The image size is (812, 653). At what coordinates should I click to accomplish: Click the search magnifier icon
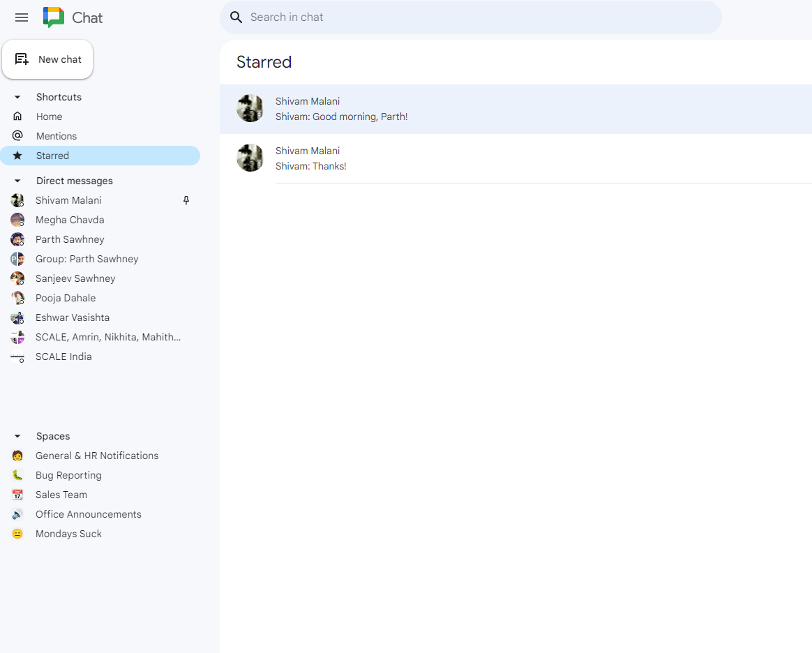[x=236, y=17]
